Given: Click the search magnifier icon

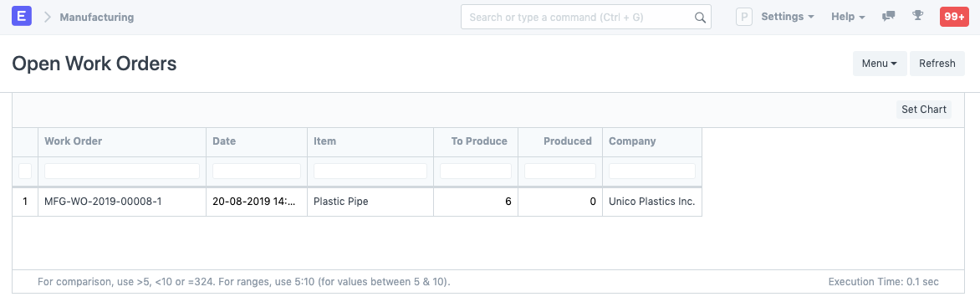Looking at the screenshot, I should [x=700, y=18].
